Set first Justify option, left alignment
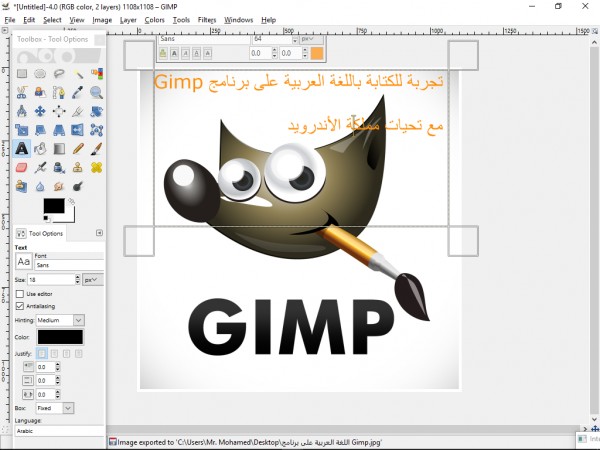The width and height of the screenshot is (600, 450). (x=42, y=354)
